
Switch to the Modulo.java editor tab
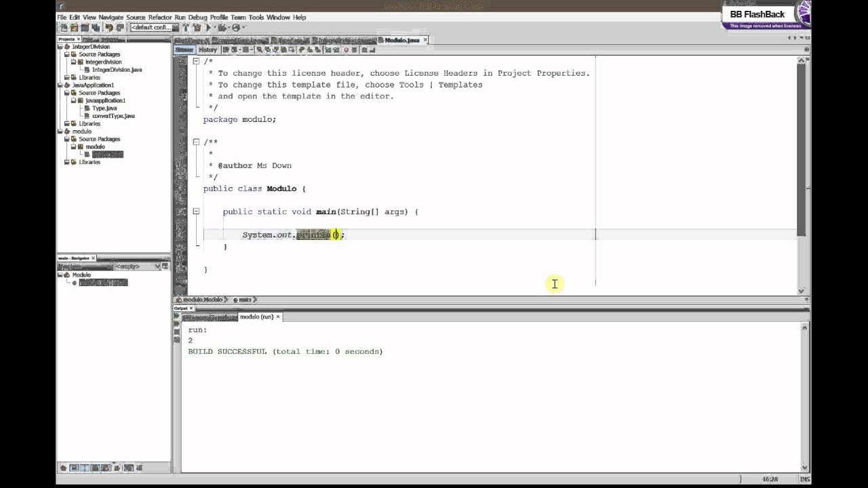(401, 40)
